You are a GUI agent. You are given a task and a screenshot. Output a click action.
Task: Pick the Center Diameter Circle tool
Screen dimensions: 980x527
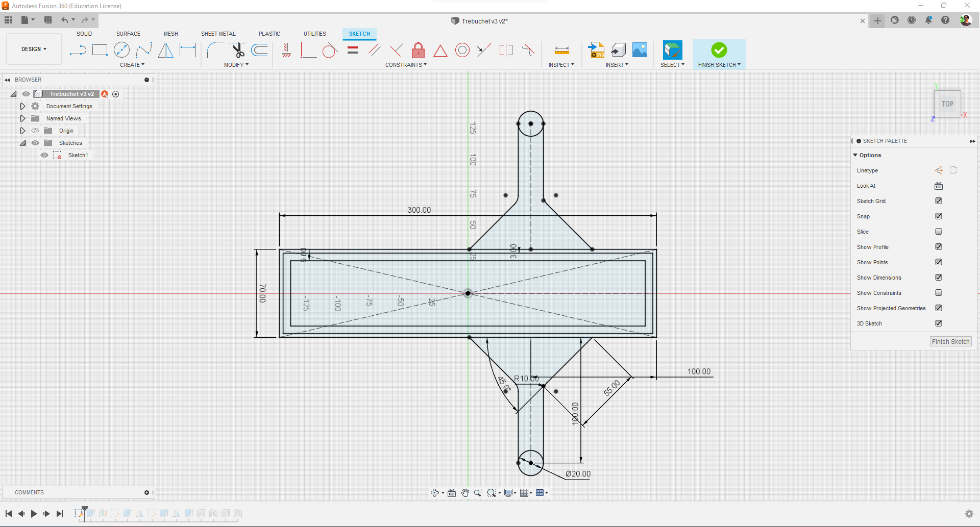[x=121, y=50]
